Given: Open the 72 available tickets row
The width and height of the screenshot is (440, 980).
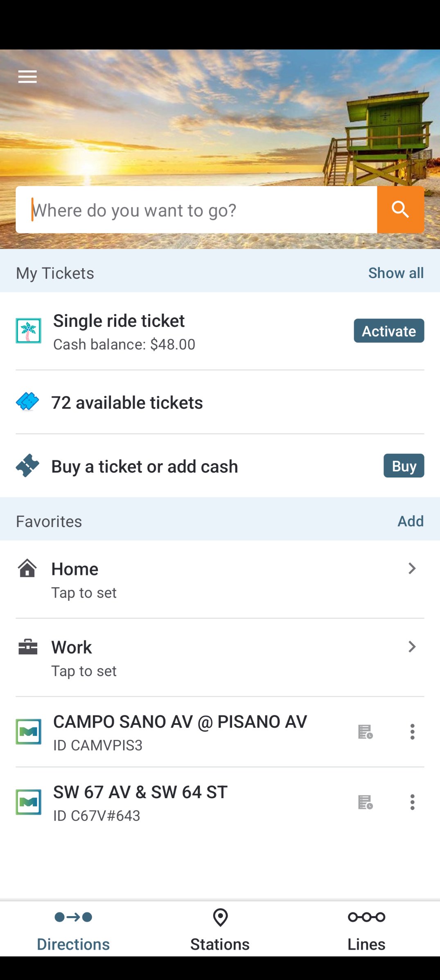Looking at the screenshot, I should tap(127, 403).
